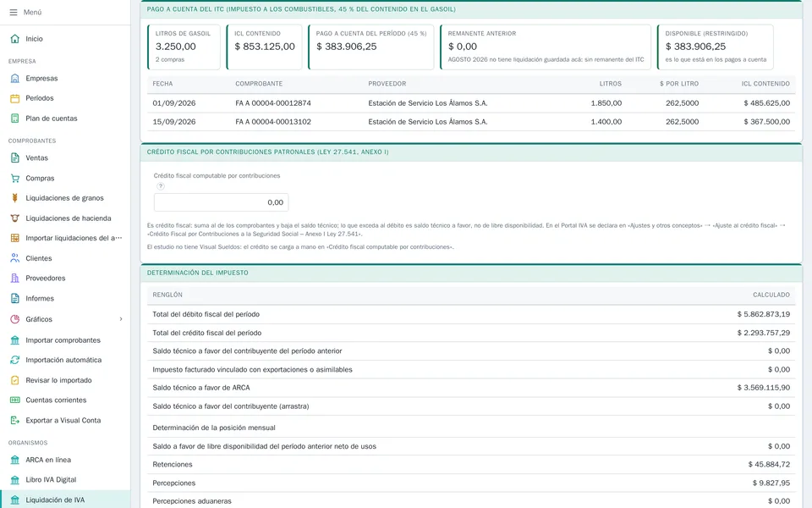Click the Proveedores building icon
The image size is (812, 508).
(15, 279)
